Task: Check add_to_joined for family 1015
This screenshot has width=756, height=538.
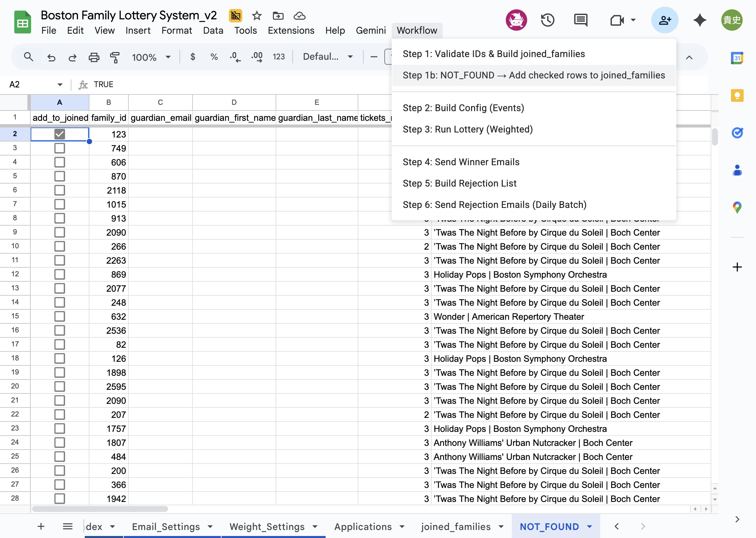Action: tap(60, 204)
